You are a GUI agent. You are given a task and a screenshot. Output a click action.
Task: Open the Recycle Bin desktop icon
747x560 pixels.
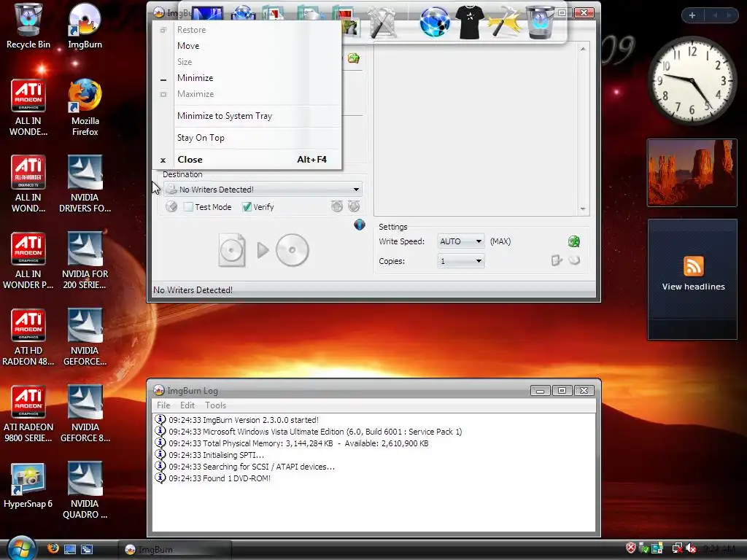[x=28, y=27]
